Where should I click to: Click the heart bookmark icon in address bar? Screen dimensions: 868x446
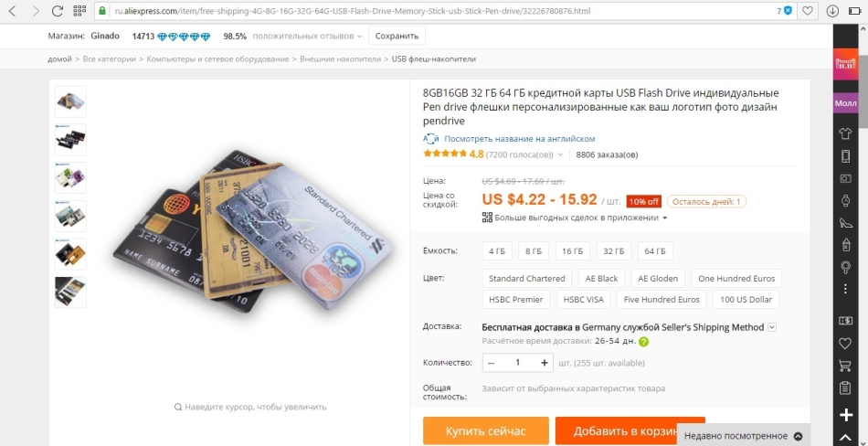tap(808, 11)
